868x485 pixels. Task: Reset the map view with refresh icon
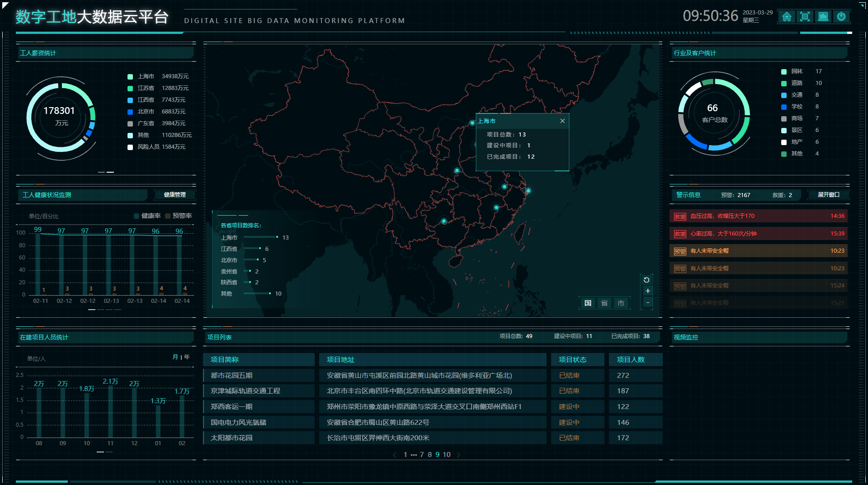click(647, 280)
